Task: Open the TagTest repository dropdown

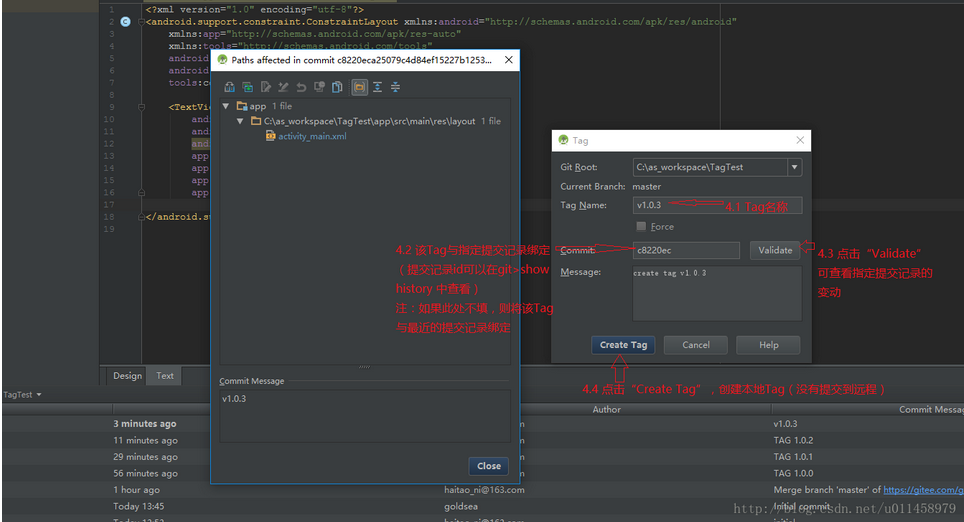Action: pos(22,395)
